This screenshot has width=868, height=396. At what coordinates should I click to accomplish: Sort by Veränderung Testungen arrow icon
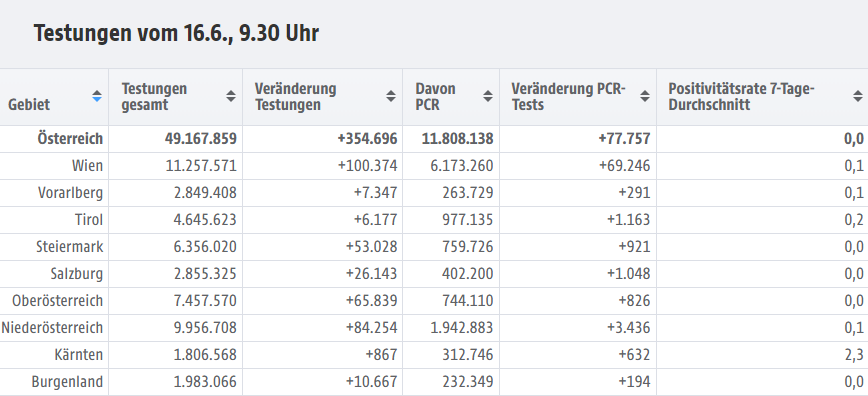click(x=391, y=96)
